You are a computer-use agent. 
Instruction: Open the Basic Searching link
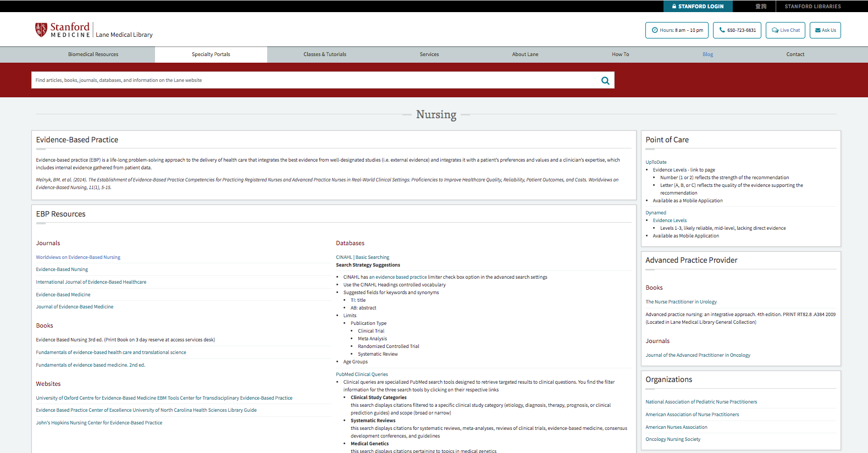pos(372,257)
